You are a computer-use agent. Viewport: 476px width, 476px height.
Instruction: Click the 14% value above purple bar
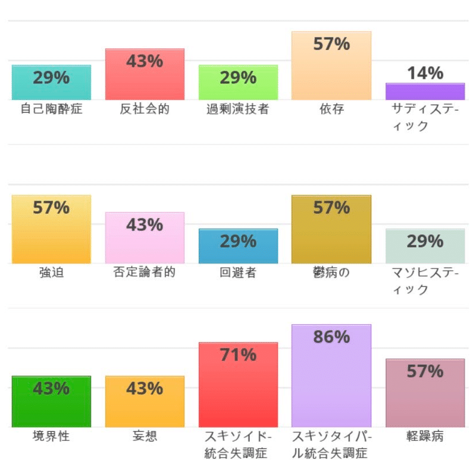pyautogui.click(x=425, y=73)
